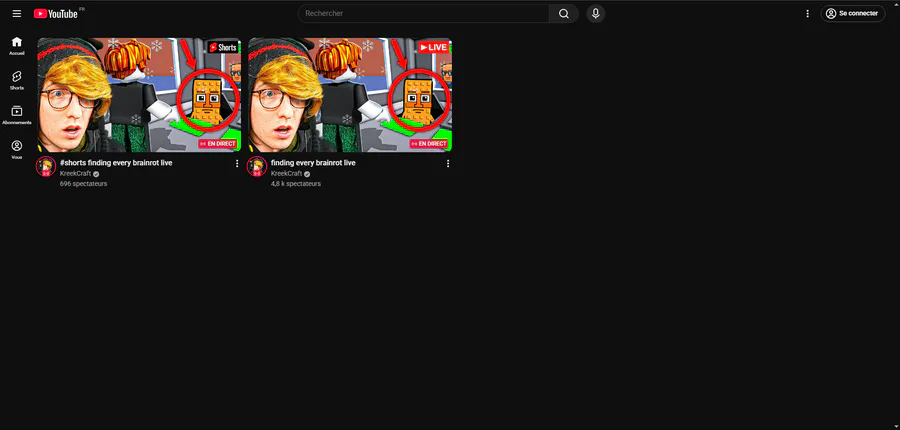This screenshot has height=430, width=900.
Task: Click the verified badge next to KreekCraft under #shorts video
Action: click(x=96, y=174)
